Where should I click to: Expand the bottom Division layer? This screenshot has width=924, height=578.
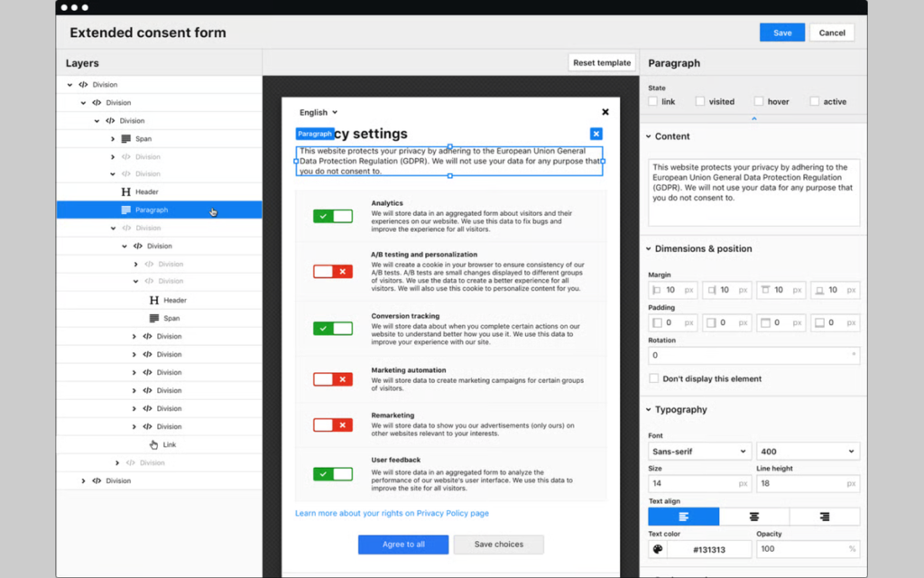click(83, 480)
